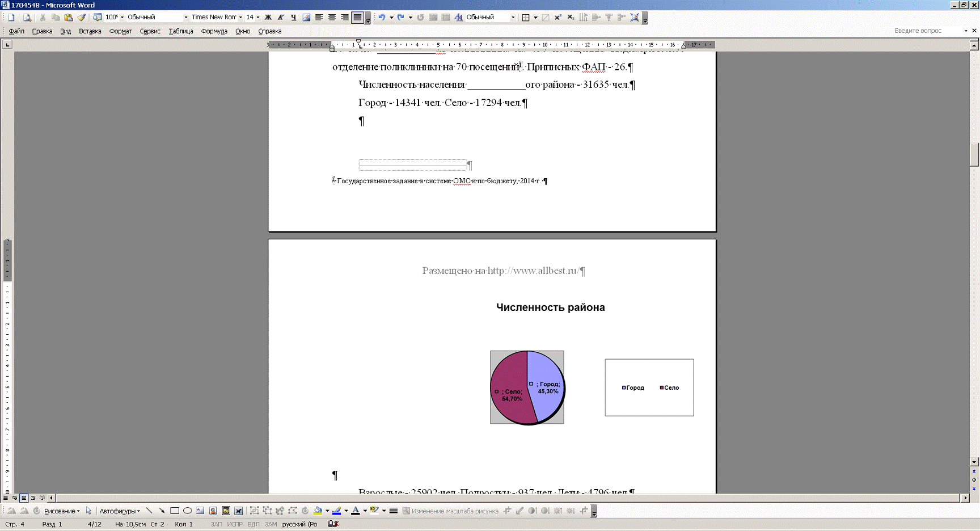Expand the Times New Roman font list
This screenshot has height=531, width=980.
tap(240, 18)
